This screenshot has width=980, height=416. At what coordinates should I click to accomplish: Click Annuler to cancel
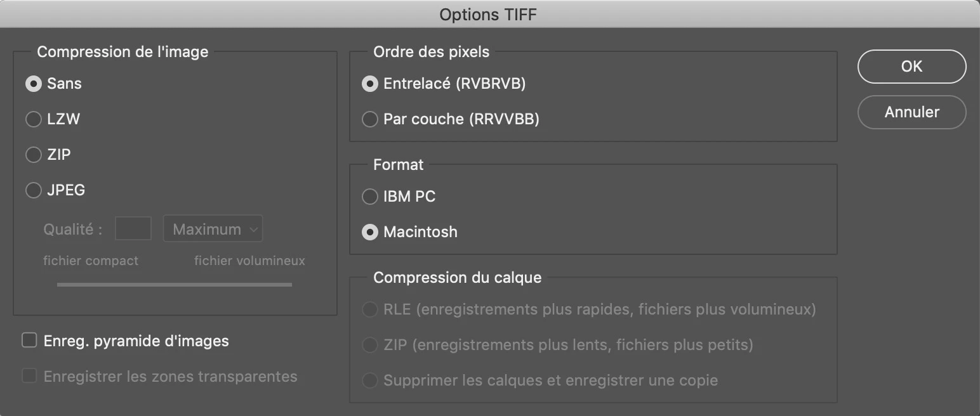click(x=911, y=112)
